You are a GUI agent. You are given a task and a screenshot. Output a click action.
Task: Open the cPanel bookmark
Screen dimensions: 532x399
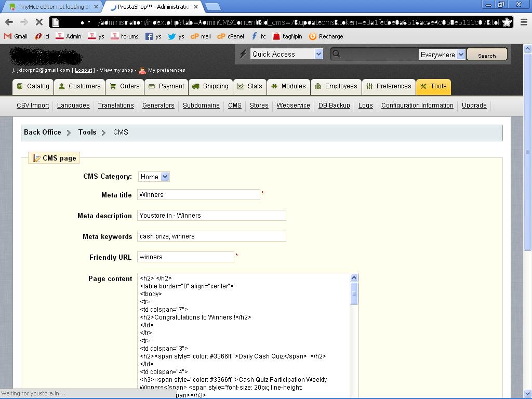(x=230, y=36)
